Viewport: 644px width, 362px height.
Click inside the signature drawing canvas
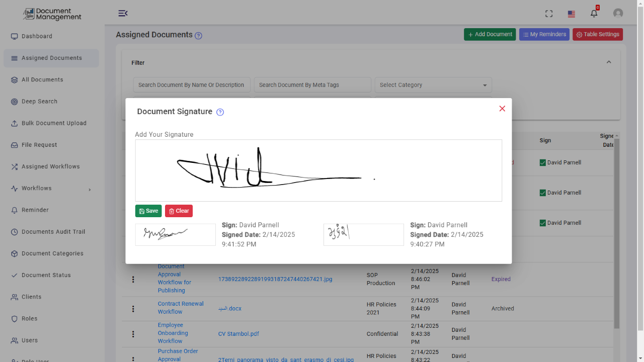coord(318,170)
